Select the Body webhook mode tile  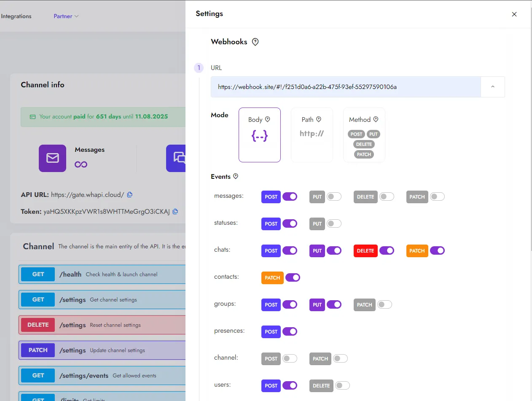[260, 135]
